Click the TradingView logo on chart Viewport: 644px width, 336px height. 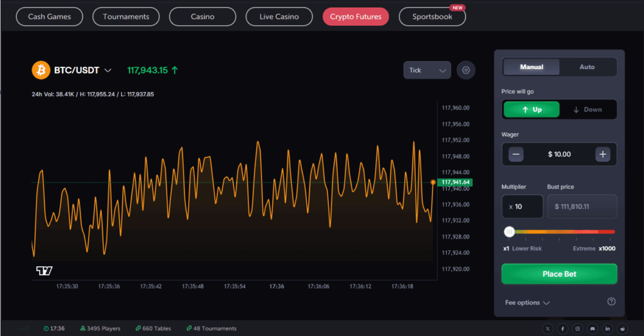coord(44,271)
